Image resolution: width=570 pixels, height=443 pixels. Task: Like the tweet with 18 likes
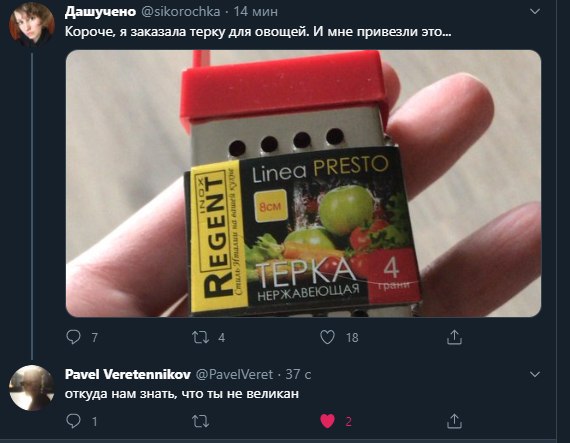click(328, 337)
